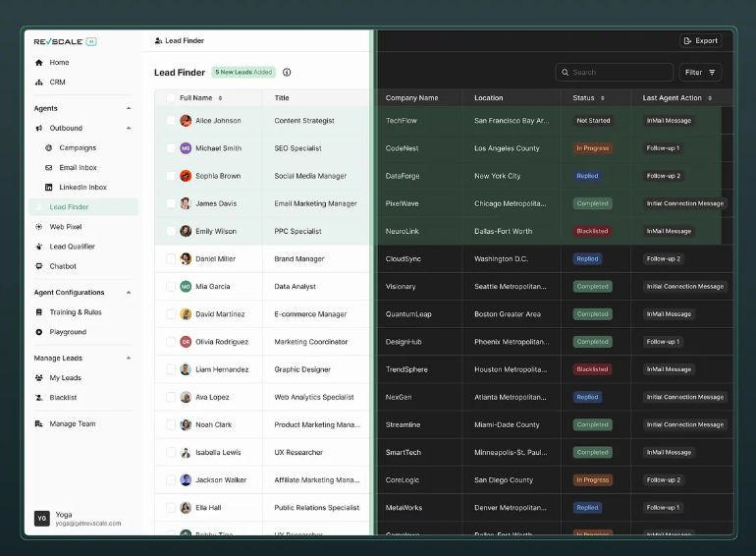
Task: Sort by Full Name column arrows
Action: coord(220,98)
